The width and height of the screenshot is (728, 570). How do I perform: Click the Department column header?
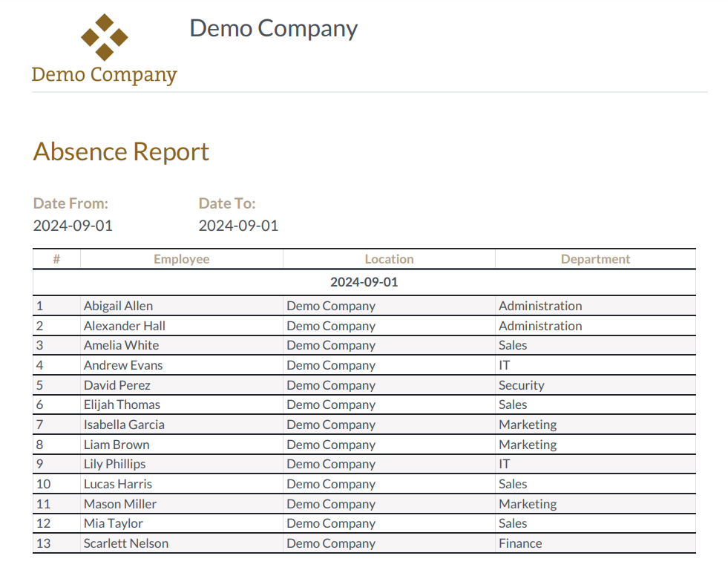[x=595, y=259]
